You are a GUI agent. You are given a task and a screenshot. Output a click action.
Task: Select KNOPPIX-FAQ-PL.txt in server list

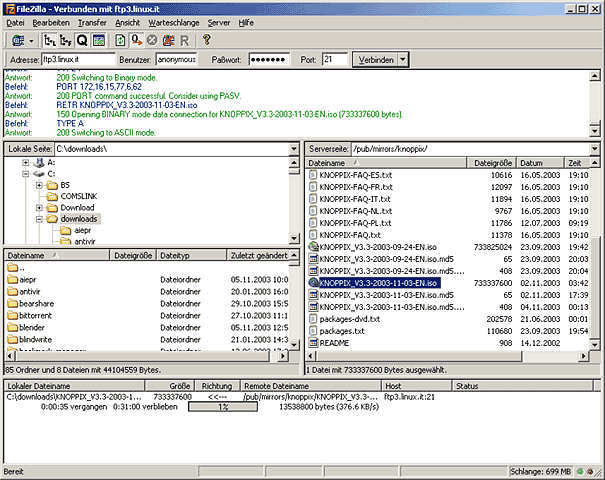pyautogui.click(x=355, y=223)
